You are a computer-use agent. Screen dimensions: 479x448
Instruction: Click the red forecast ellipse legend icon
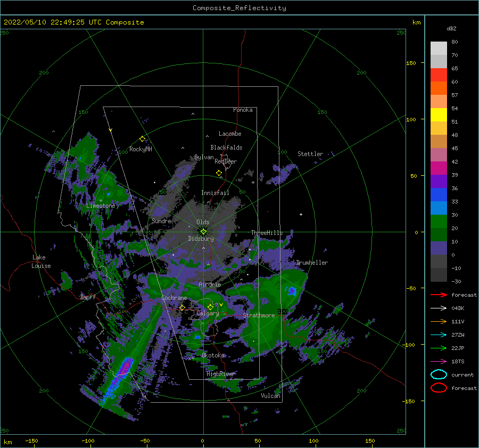click(x=439, y=388)
